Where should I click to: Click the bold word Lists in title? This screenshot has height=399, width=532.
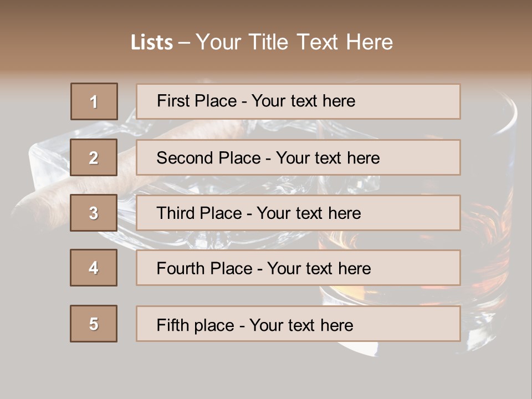tap(152, 43)
